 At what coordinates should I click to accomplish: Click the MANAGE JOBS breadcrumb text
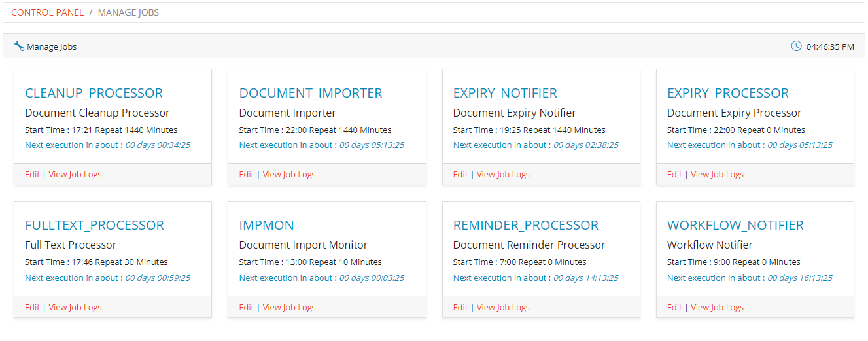(128, 12)
